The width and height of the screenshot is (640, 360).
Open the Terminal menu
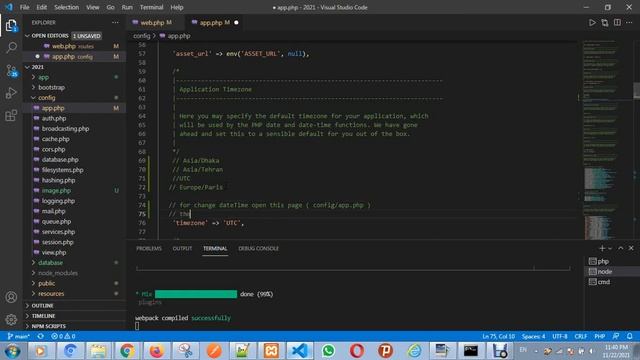pos(151,7)
